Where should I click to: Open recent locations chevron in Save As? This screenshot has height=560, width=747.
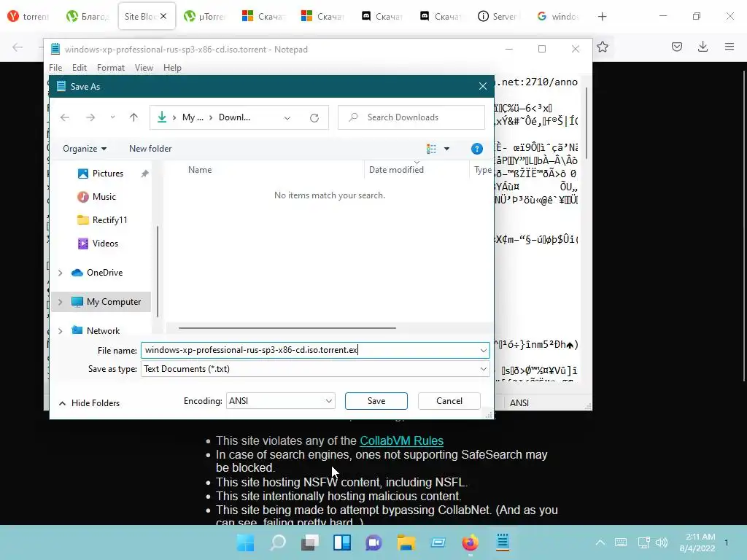coord(112,117)
